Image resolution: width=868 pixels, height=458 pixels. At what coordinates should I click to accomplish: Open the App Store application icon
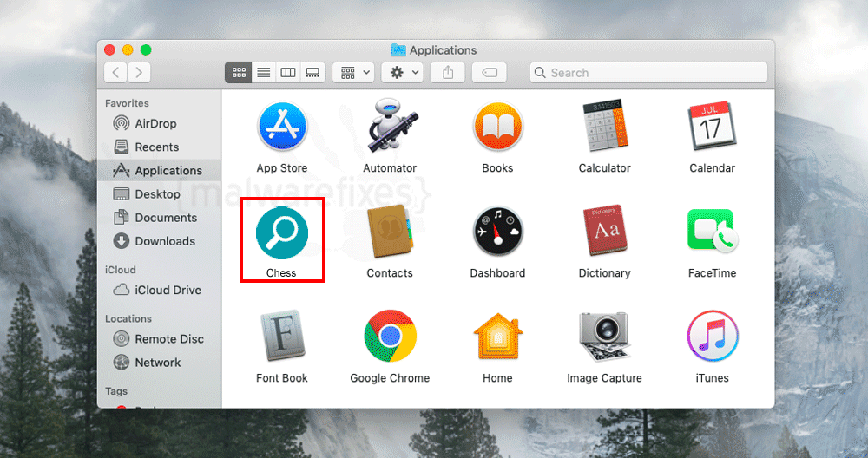point(282,127)
